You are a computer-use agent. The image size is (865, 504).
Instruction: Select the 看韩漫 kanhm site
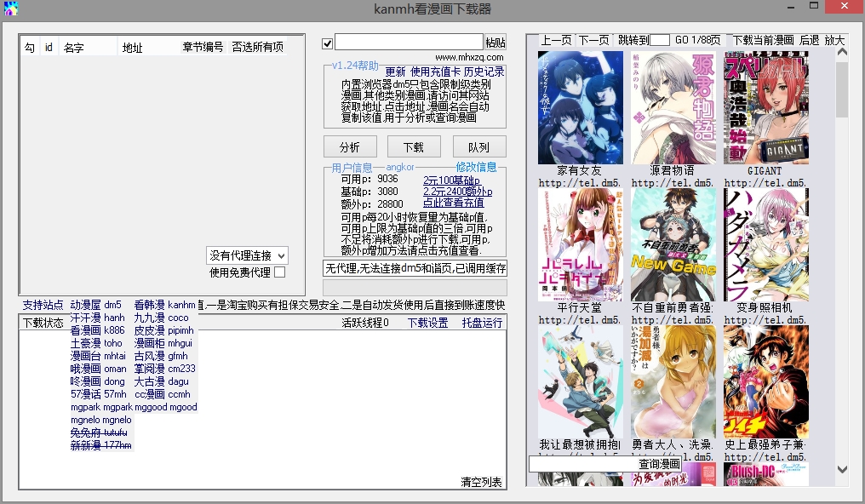[165, 305]
